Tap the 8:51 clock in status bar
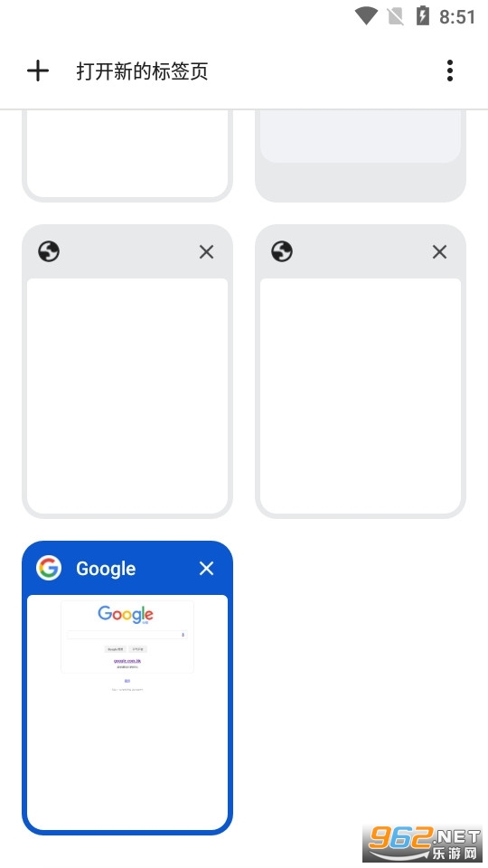The image size is (488, 868). click(457, 16)
